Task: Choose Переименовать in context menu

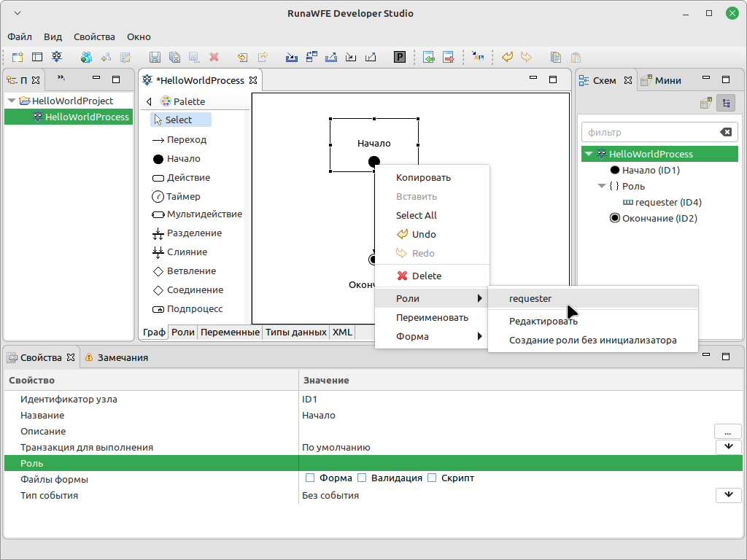Action: click(431, 318)
